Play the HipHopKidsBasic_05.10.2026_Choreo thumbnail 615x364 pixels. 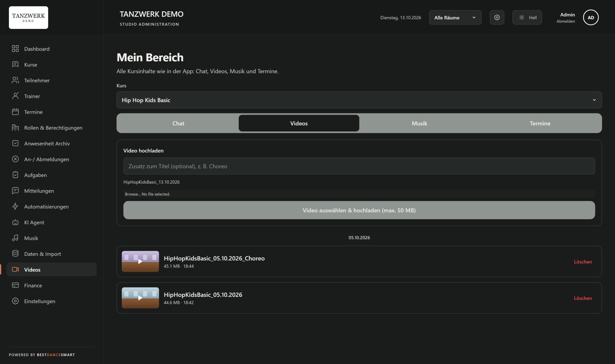click(x=140, y=261)
